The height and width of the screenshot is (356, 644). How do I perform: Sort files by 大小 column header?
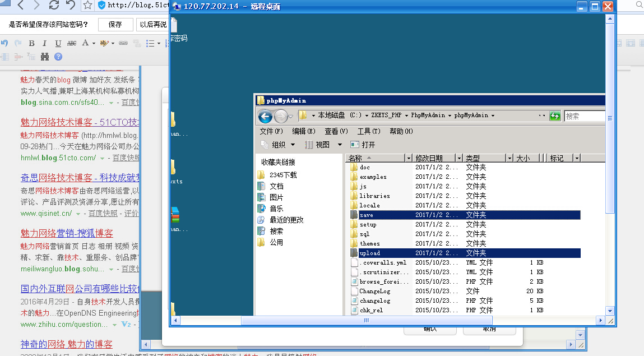pyautogui.click(x=526, y=158)
